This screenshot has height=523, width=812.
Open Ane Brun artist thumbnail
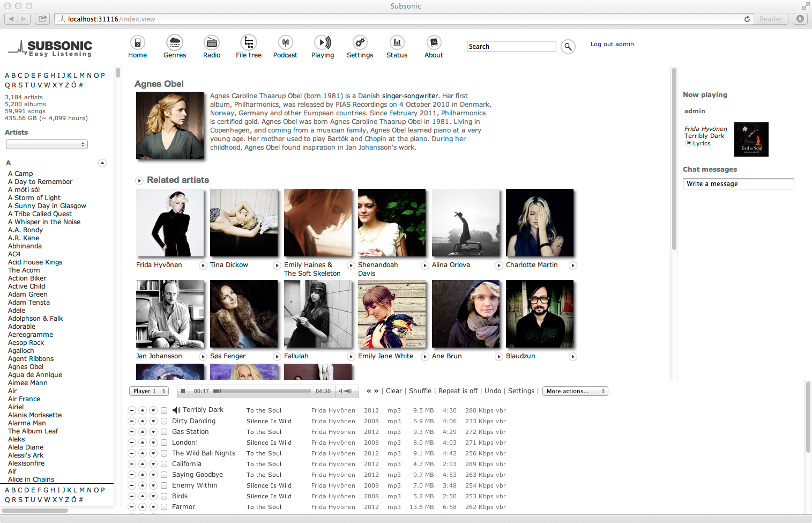point(466,314)
